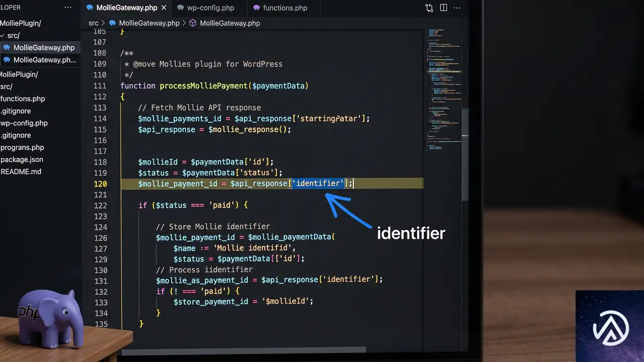Open prograns.php in the explorer
Image resolution: width=644 pixels, height=362 pixels.
tap(22, 147)
